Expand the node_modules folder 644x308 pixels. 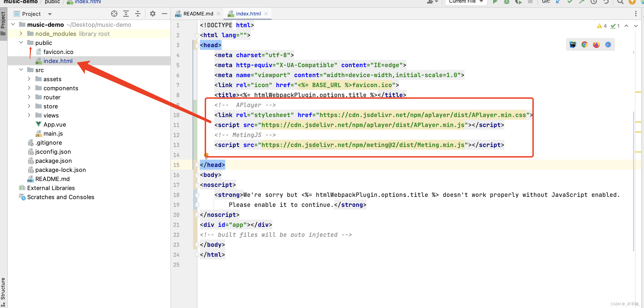pyautogui.click(x=21, y=34)
